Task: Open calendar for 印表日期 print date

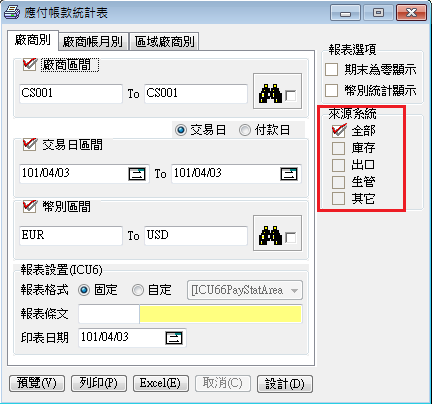Action: 174,338
